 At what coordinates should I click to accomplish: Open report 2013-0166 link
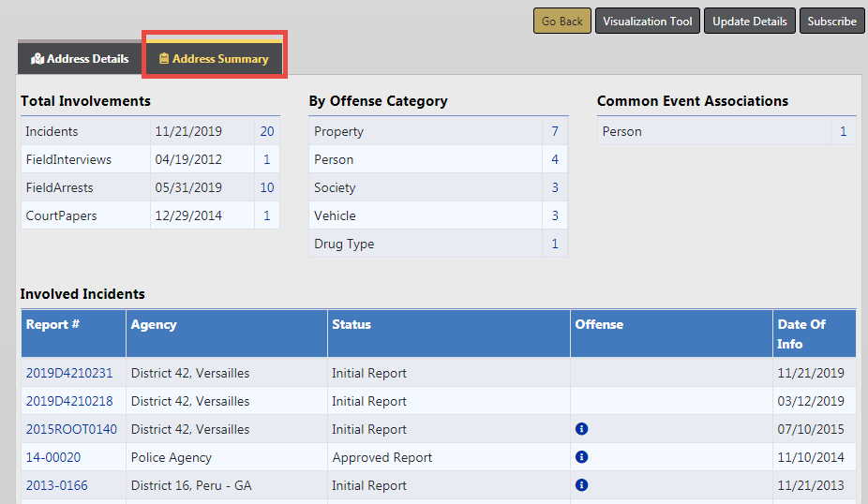click(58, 485)
